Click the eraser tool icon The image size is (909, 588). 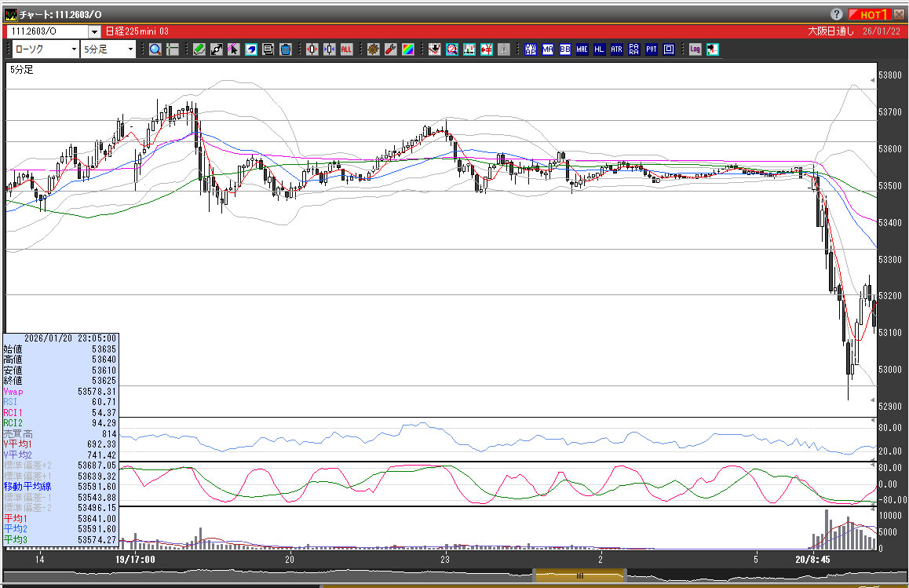(x=250, y=49)
